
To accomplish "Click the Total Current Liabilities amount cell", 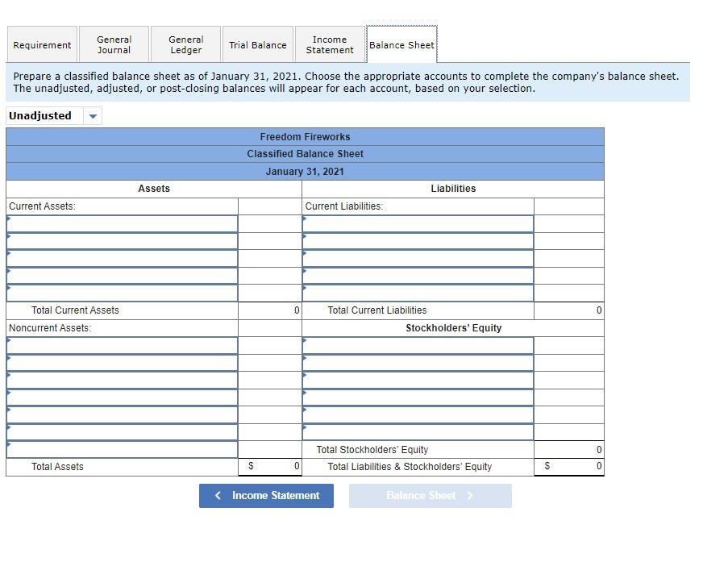I will coord(568,310).
